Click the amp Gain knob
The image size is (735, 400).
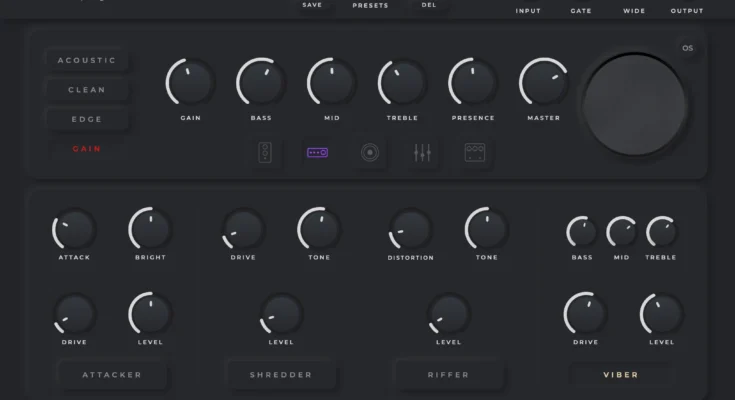pos(191,82)
